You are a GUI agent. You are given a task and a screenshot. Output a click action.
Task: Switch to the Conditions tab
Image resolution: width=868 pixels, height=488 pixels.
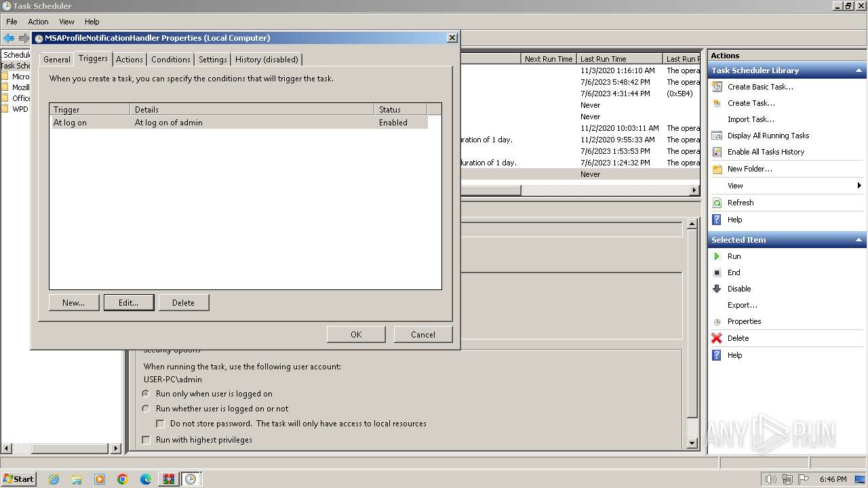point(171,60)
